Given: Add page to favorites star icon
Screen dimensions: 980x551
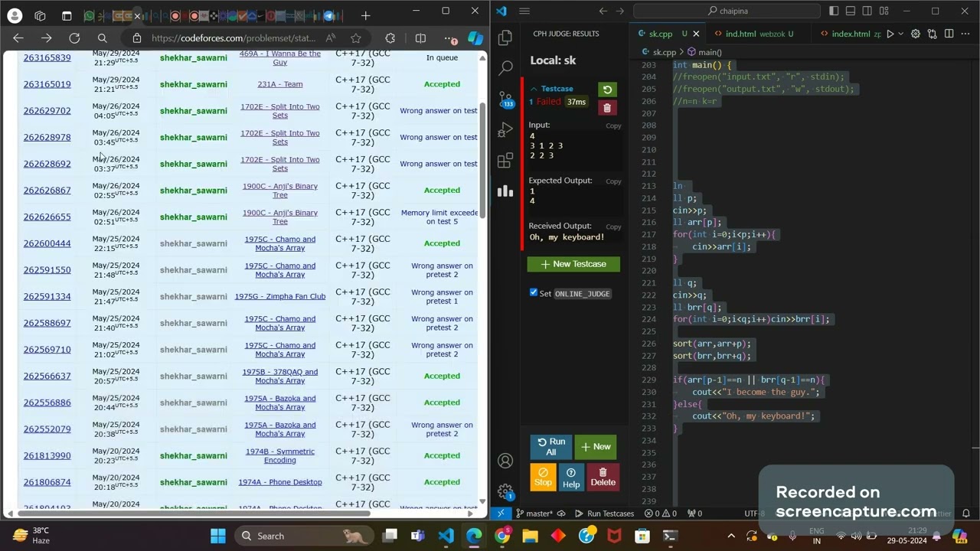Looking at the screenshot, I should click(356, 38).
